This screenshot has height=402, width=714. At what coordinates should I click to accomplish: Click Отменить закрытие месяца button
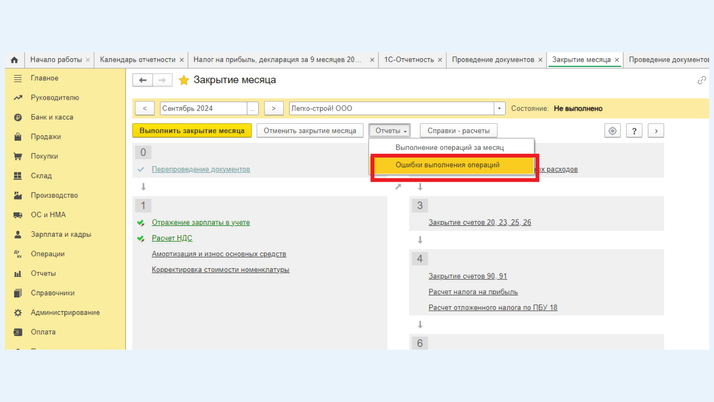310,131
